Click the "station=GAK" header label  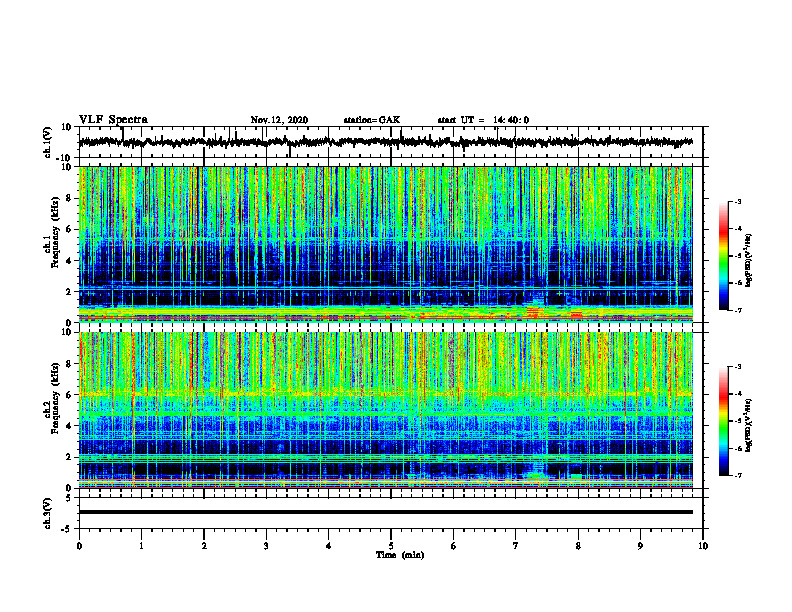(372, 120)
